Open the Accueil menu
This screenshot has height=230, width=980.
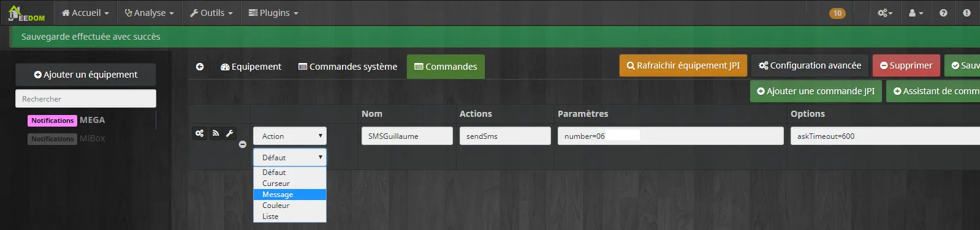coord(85,13)
